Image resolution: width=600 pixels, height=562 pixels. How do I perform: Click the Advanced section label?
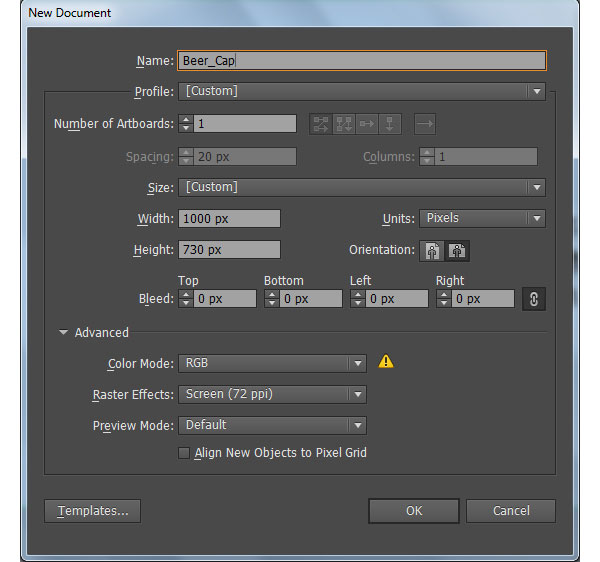click(x=102, y=333)
